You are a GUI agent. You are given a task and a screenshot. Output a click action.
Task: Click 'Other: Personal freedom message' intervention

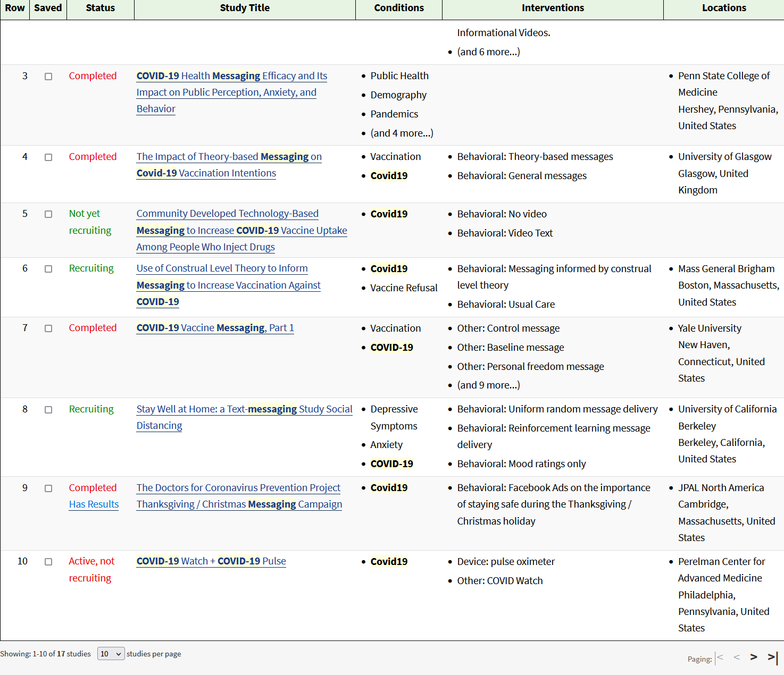[530, 367]
